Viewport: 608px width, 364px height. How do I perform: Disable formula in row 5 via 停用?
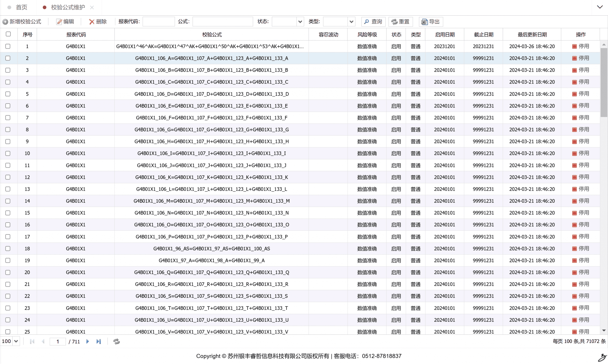580,94
